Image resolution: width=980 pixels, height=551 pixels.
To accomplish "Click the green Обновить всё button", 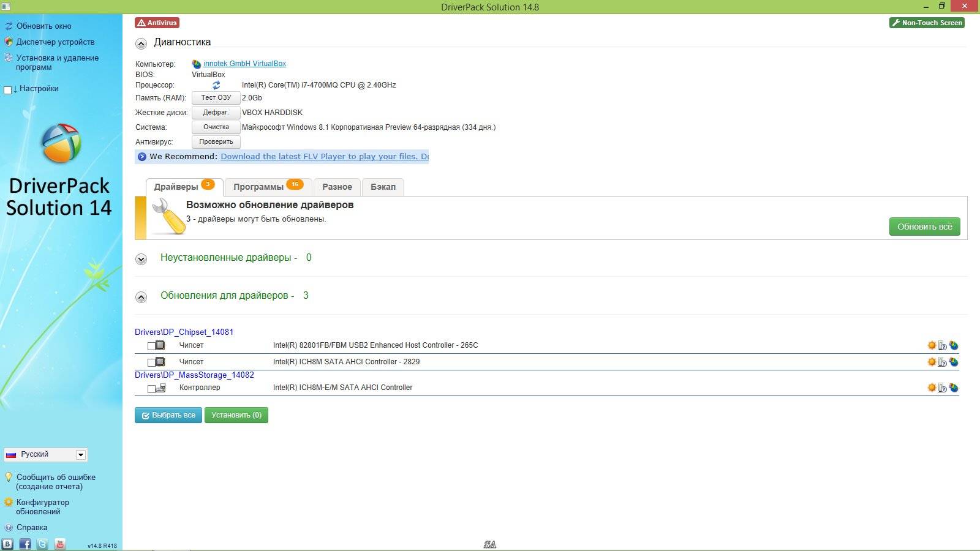I will tap(925, 227).
